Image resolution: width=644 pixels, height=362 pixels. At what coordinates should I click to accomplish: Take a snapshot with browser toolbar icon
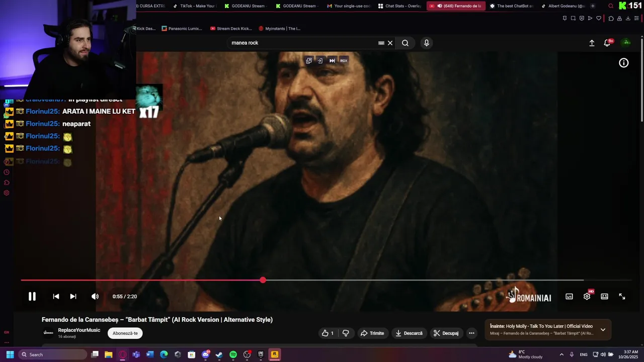[x=573, y=19]
